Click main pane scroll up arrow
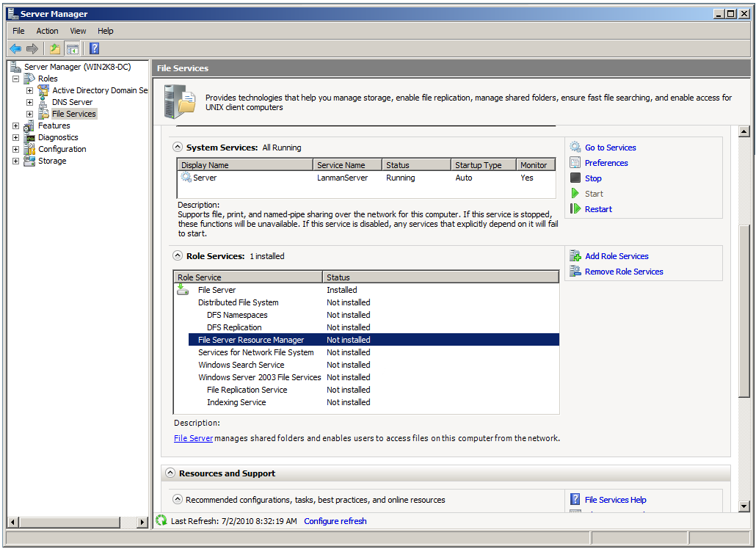756x549 pixels. tap(744, 131)
